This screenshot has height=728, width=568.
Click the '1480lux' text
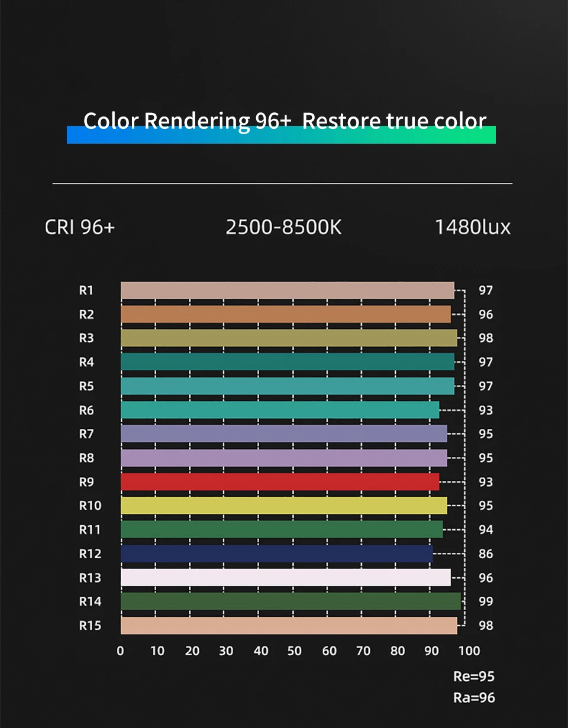point(473,227)
